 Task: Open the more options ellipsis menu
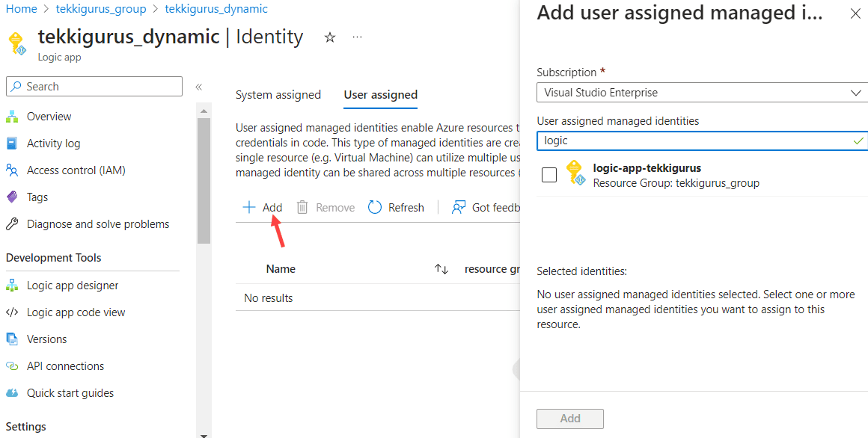(357, 37)
